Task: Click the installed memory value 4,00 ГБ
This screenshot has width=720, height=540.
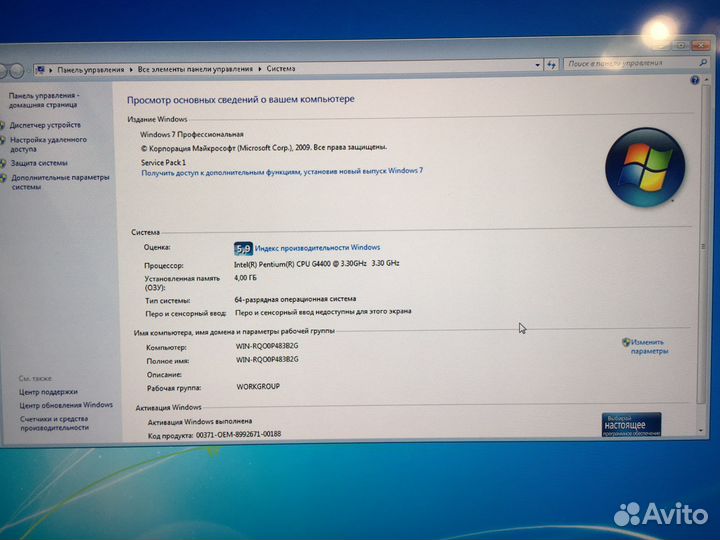Action: point(245,278)
